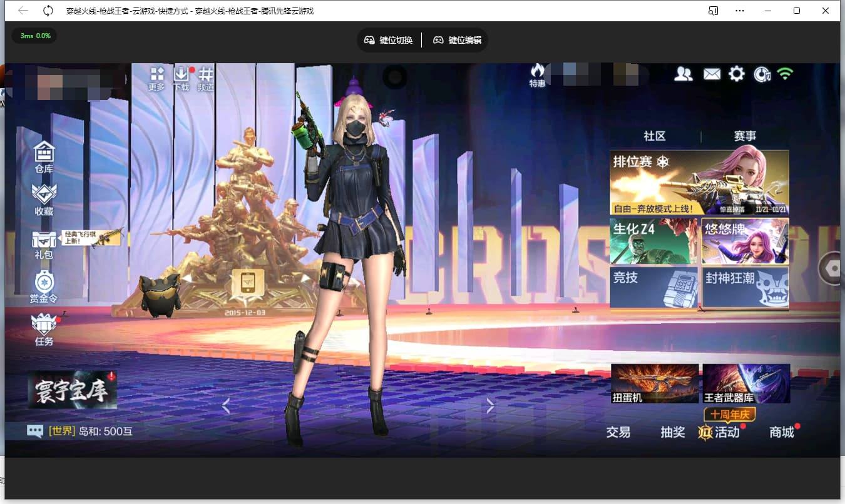Click the 键位编辑 key edit button
This screenshot has width=845, height=504.
point(458,40)
